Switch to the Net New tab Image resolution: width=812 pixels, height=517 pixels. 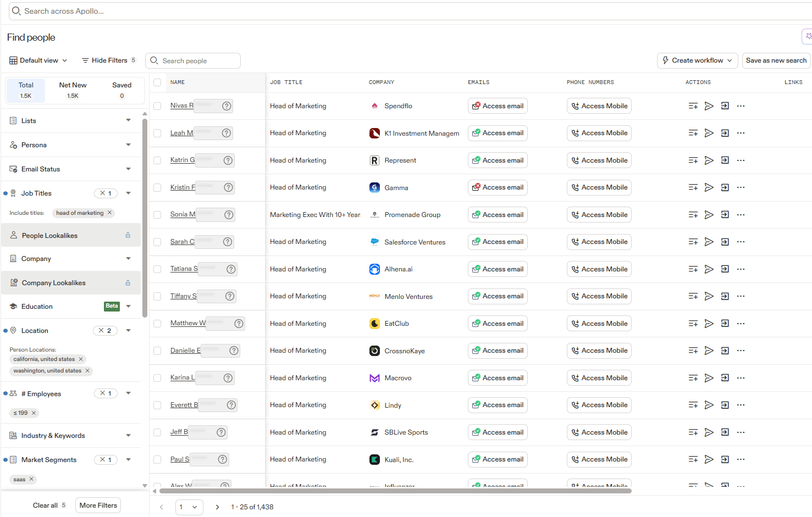pos(73,90)
